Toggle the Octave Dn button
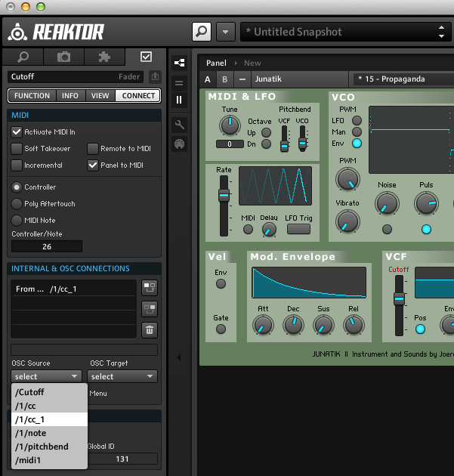The width and height of the screenshot is (454, 476). point(266,144)
